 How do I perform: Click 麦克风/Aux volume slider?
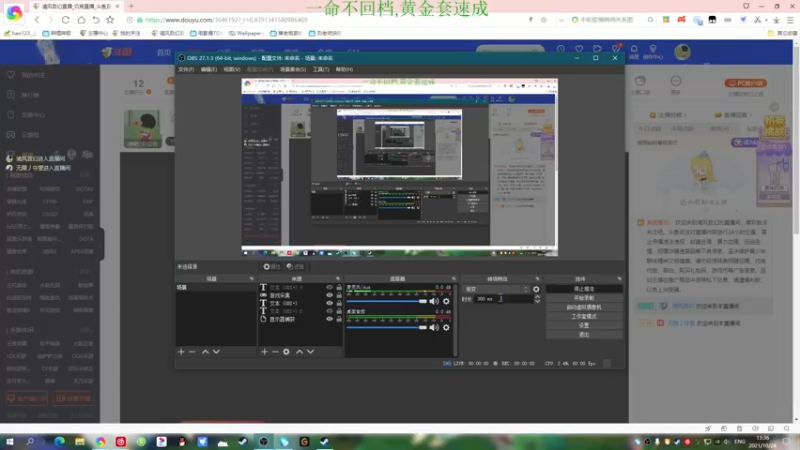(387, 301)
